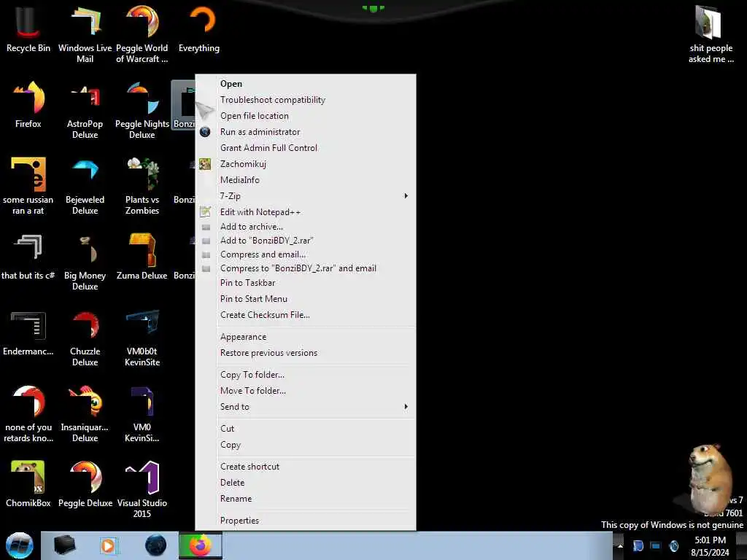The height and width of the screenshot is (560, 747).
Task: Choose Copy To folder...
Action: coord(306,375)
